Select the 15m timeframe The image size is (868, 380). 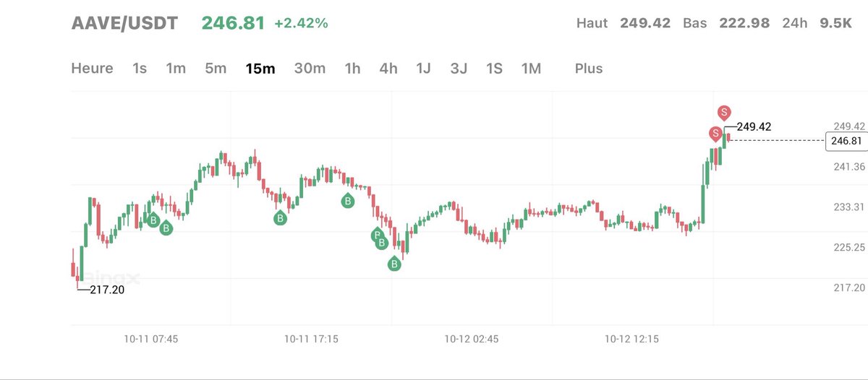(260, 69)
